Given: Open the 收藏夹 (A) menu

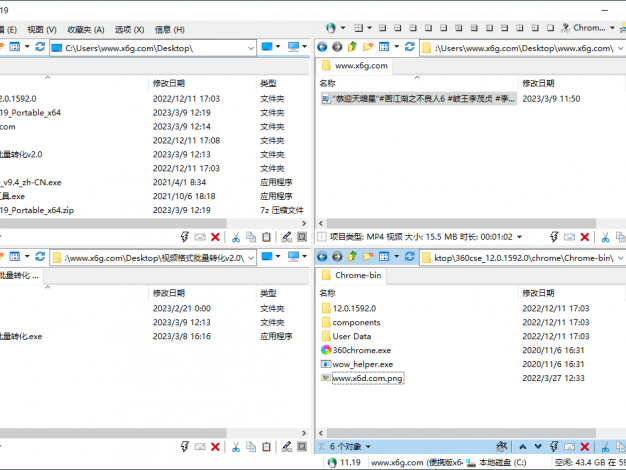Looking at the screenshot, I should click(86, 30).
